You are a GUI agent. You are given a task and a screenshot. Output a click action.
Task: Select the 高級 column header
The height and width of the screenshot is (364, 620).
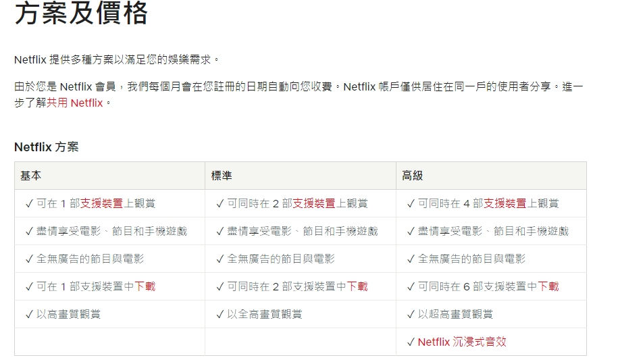click(x=491, y=176)
